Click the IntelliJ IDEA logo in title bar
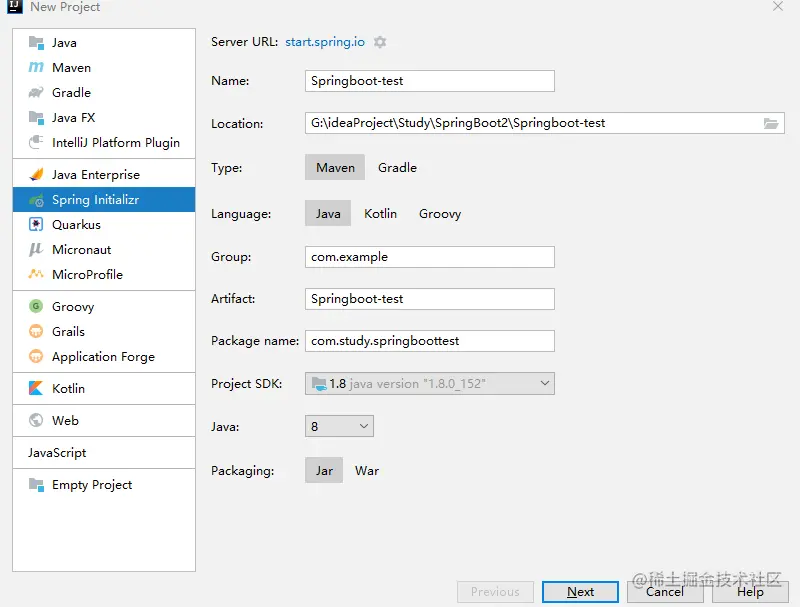The height and width of the screenshot is (607, 800). (x=15, y=7)
